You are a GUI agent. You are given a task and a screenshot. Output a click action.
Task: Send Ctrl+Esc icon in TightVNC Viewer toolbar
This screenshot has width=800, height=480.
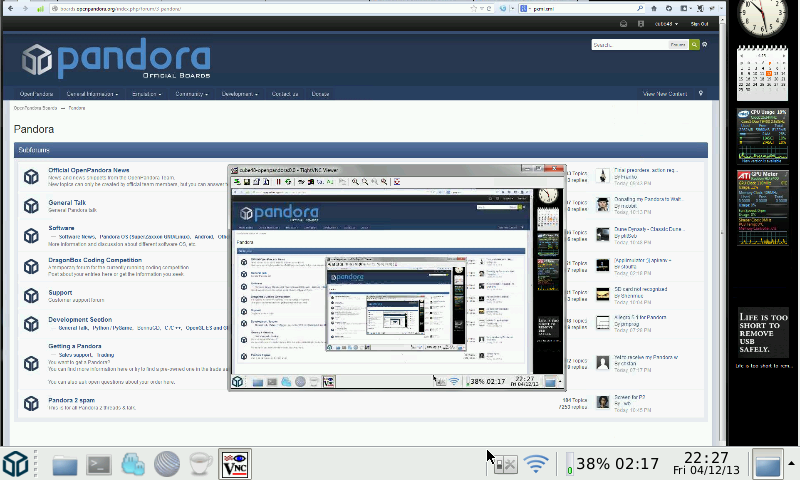coord(311,182)
